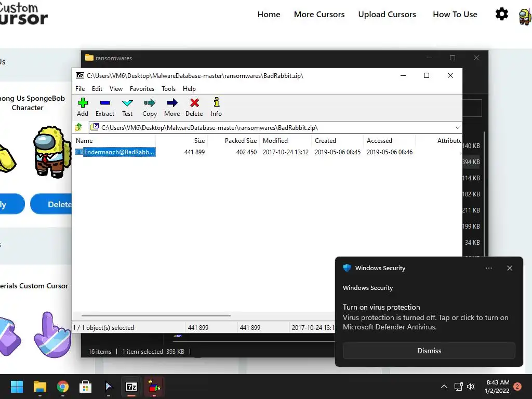Run the Test archive tool

click(x=127, y=107)
